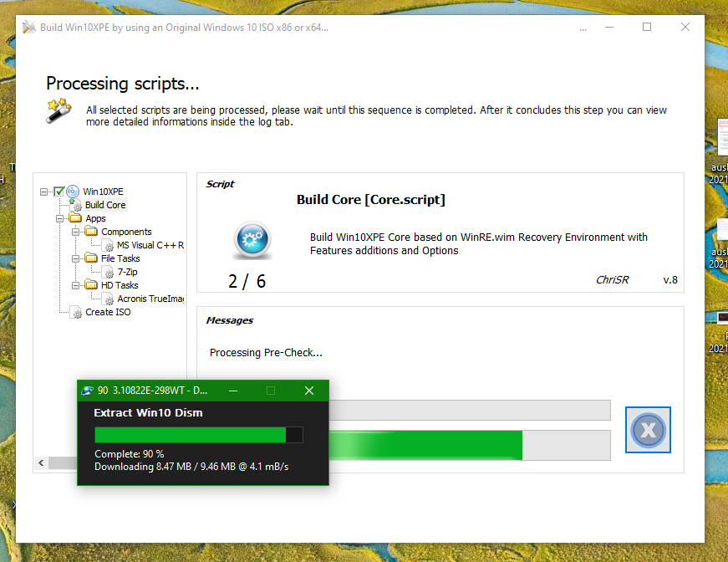Click the download popup title bar text

click(x=152, y=391)
